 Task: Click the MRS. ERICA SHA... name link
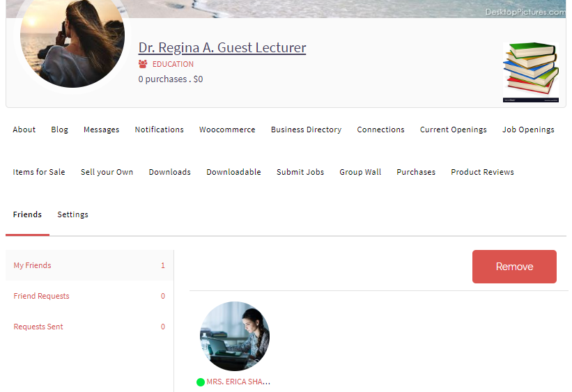238,382
